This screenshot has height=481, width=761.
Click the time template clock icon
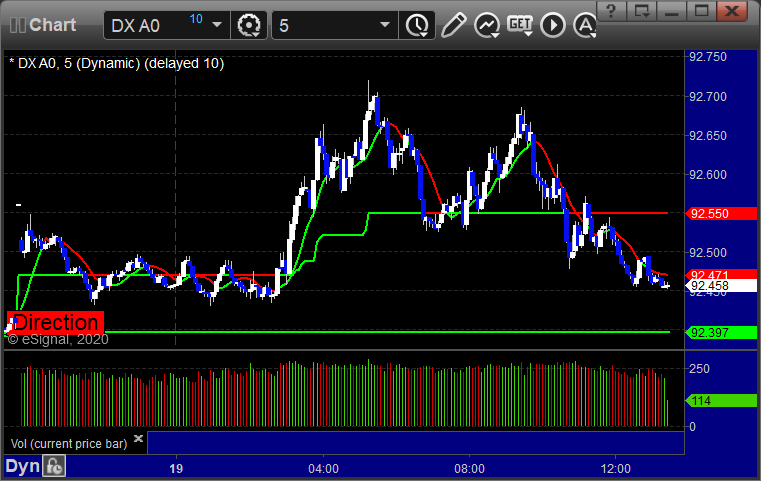(x=417, y=25)
